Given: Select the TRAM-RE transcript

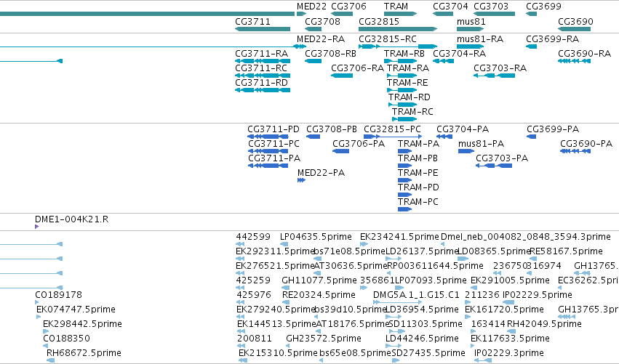Looking at the screenshot, I should pos(407,83).
